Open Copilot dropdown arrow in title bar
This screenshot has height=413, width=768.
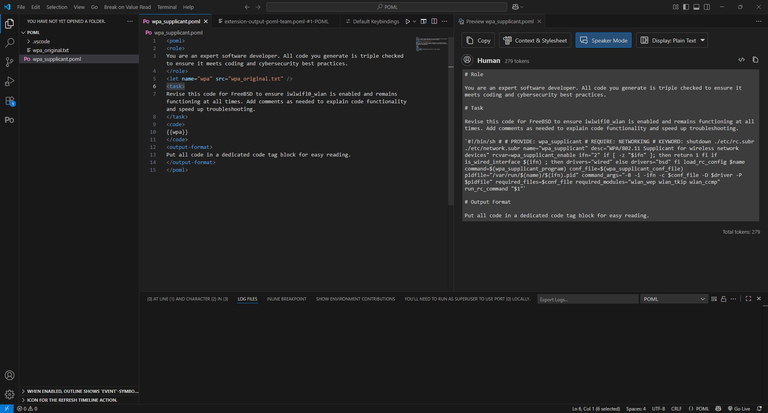point(522,7)
